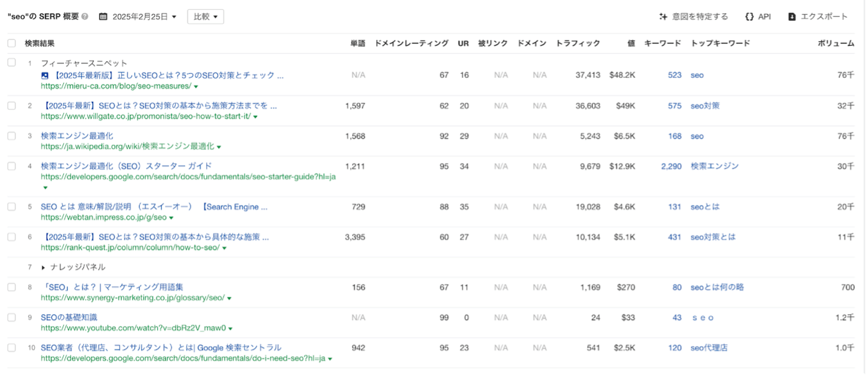Check the box for the ja.wikipedia.org result
The image size is (868, 376).
[x=11, y=136]
